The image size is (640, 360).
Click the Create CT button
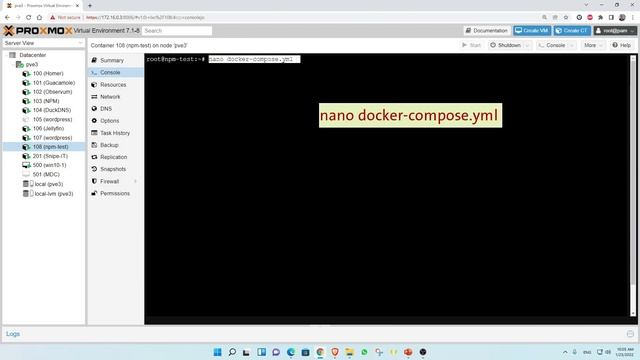(572, 31)
